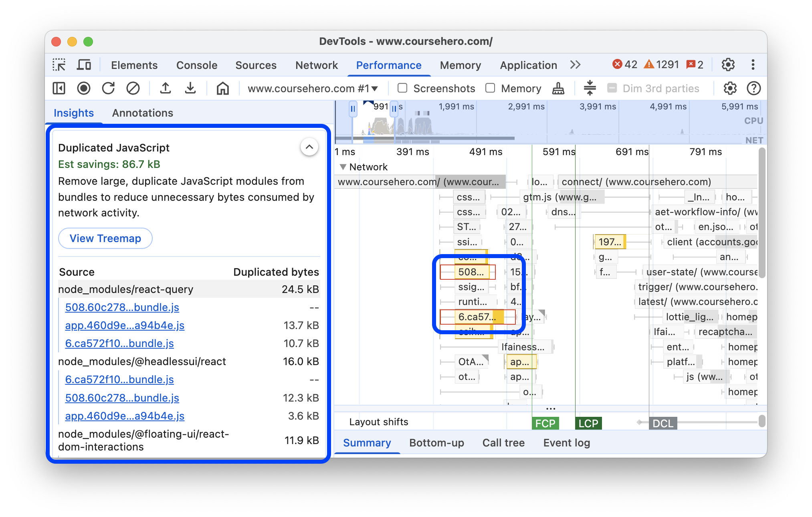Screen dimensions: 812x517
Task: Click the View Treemap button
Action: click(105, 238)
